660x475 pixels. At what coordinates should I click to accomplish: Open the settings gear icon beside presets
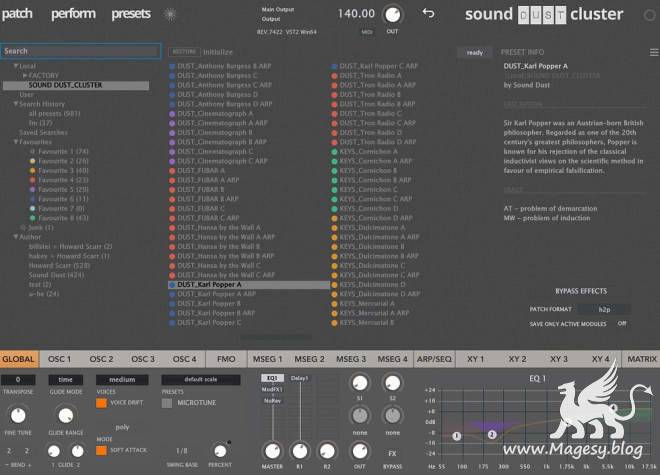[170, 14]
